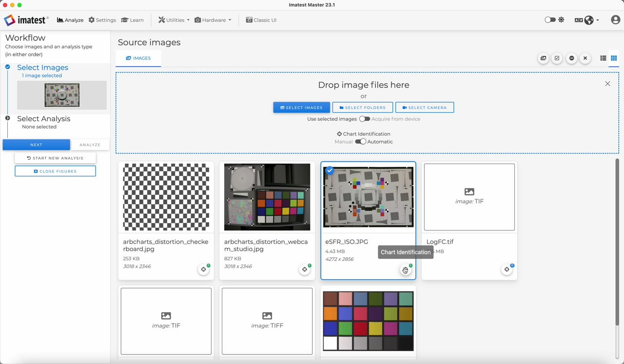The width and height of the screenshot is (624, 364).
Task: Select the IMAGES tab
Action: tap(138, 58)
